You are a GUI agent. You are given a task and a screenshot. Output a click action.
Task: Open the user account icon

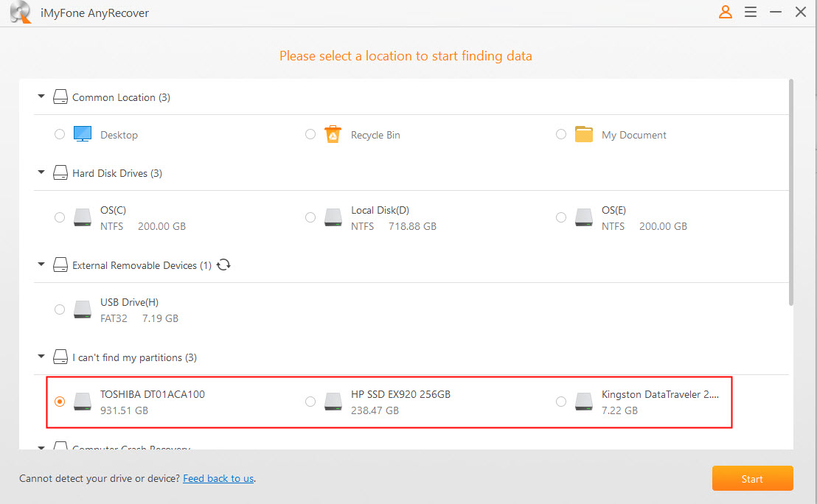726,12
